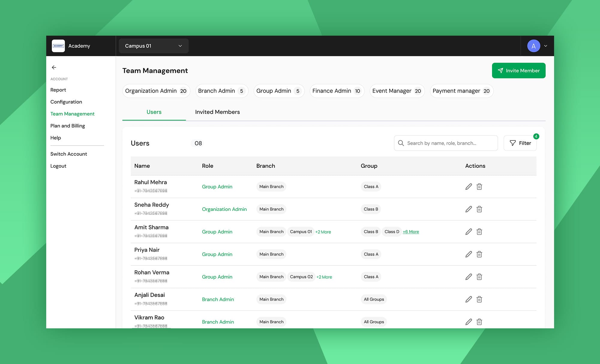Expand +6 More groups for Amit Sharma
The width and height of the screenshot is (600, 364).
pyautogui.click(x=411, y=232)
